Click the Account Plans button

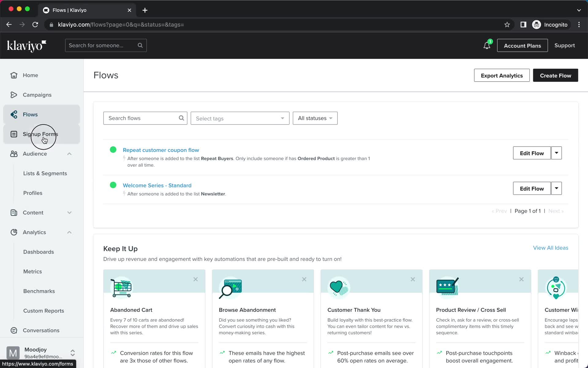pyautogui.click(x=522, y=45)
